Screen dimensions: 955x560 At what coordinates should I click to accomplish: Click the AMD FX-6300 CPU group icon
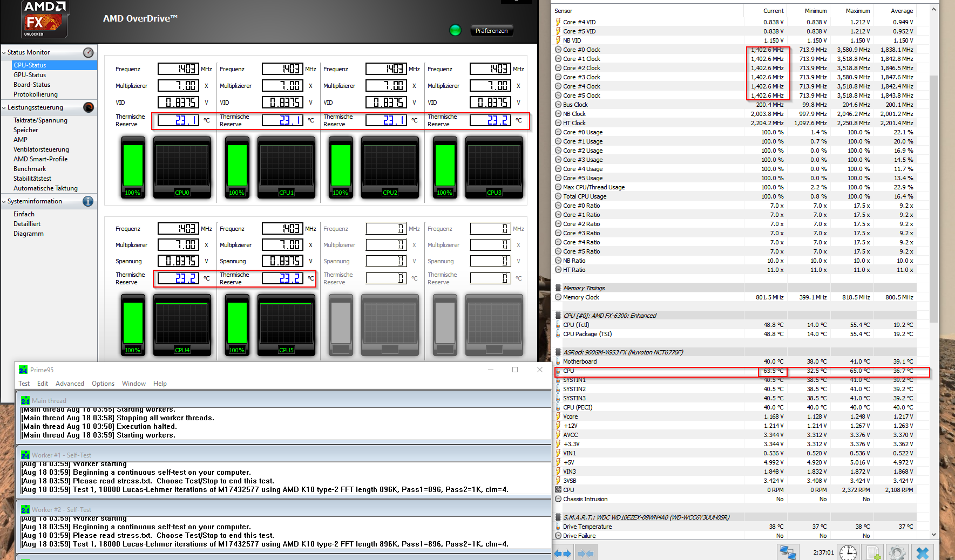coord(558,316)
